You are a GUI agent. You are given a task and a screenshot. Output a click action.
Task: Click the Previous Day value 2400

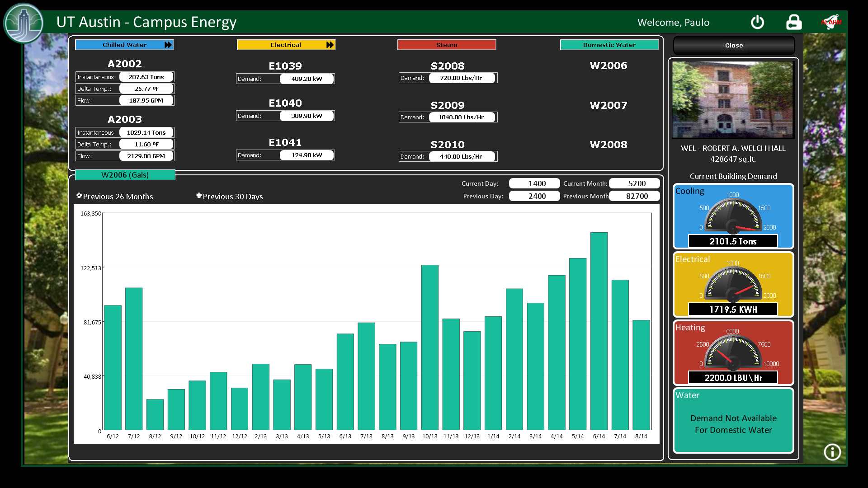coord(534,196)
